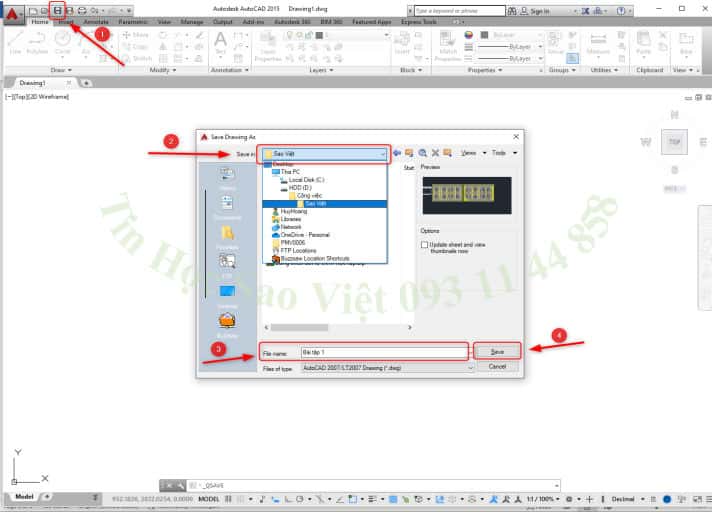Click the Back arrow icon in Save dialog

click(397, 153)
